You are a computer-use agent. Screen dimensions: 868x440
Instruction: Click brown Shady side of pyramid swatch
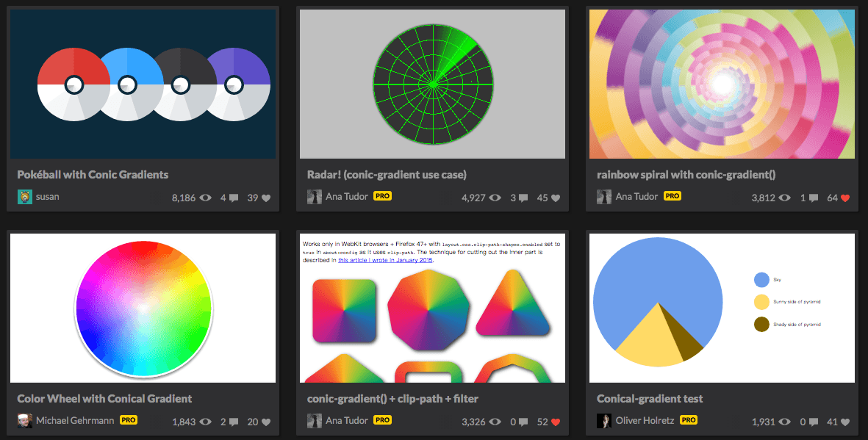761,325
